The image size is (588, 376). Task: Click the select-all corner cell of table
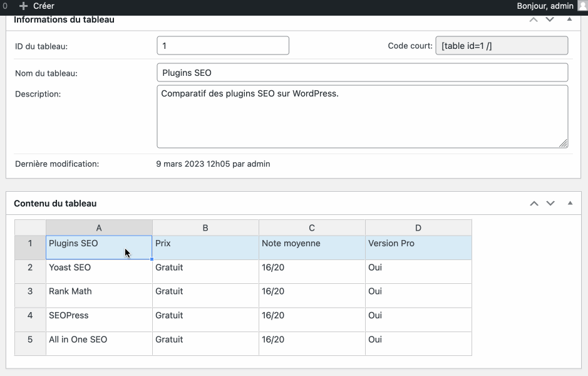30,227
